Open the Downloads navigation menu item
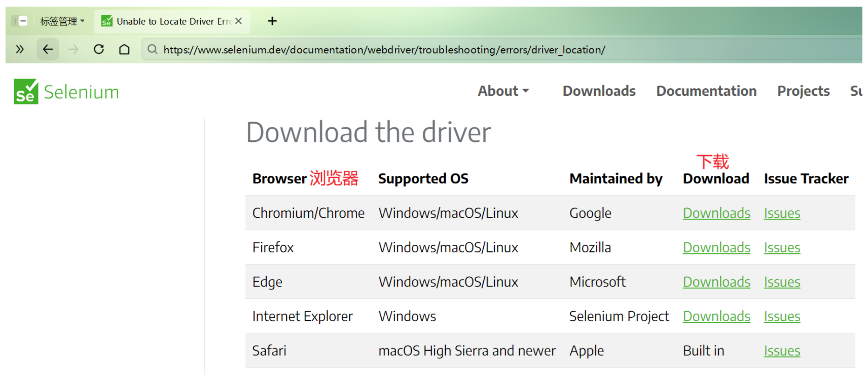 [x=599, y=91]
